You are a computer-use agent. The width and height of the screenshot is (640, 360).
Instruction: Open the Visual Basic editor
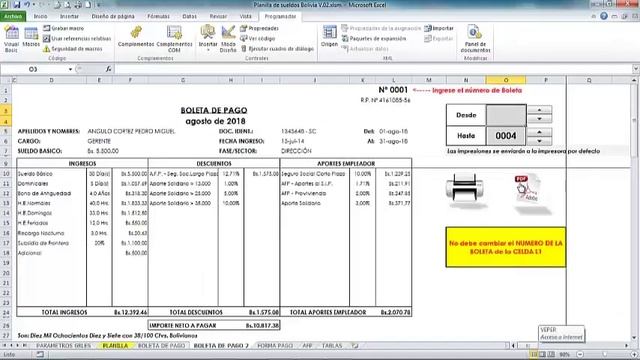pos(11,39)
